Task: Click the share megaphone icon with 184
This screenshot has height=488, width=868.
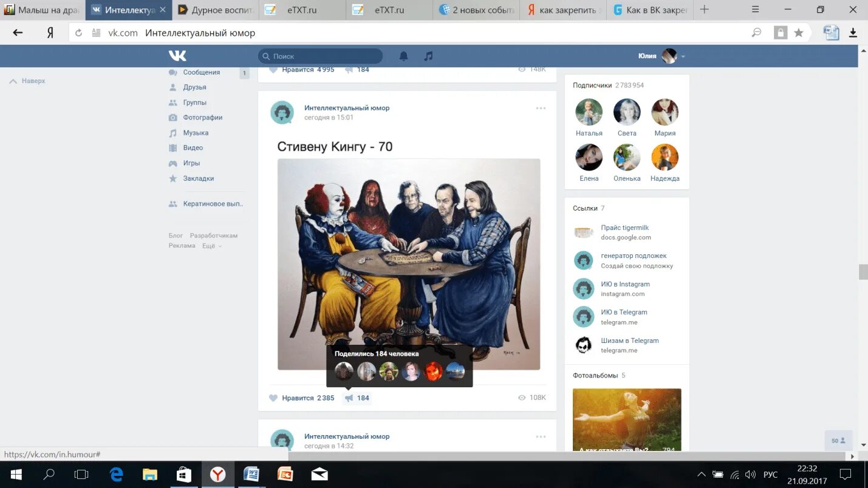Action: (x=349, y=398)
